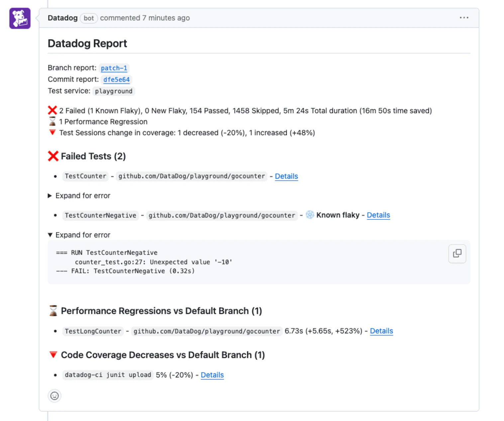The height and width of the screenshot is (421, 504).
Task: Click the 'datadog-ci junit upload' code label
Action: point(108,375)
